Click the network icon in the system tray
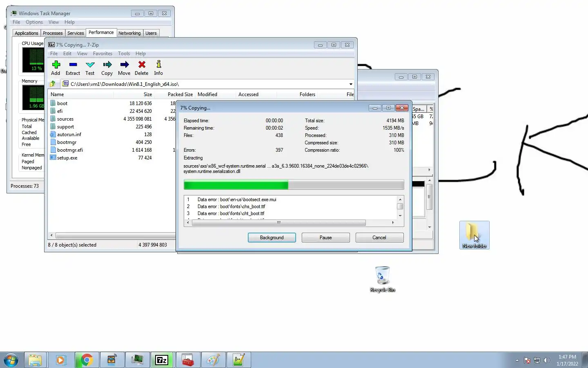Image resolution: width=588 pixels, height=368 pixels. pos(537,360)
